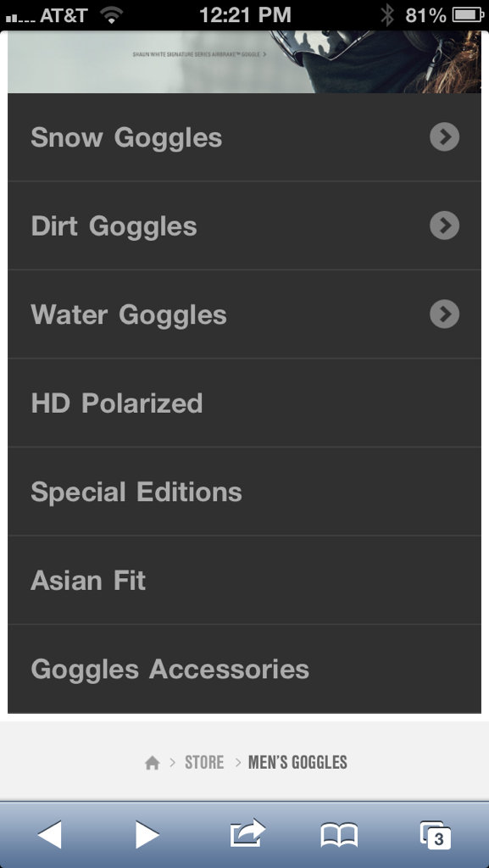Expand Water Goggles chevron arrow
Image resolution: width=489 pixels, height=868 pixels.
444,314
